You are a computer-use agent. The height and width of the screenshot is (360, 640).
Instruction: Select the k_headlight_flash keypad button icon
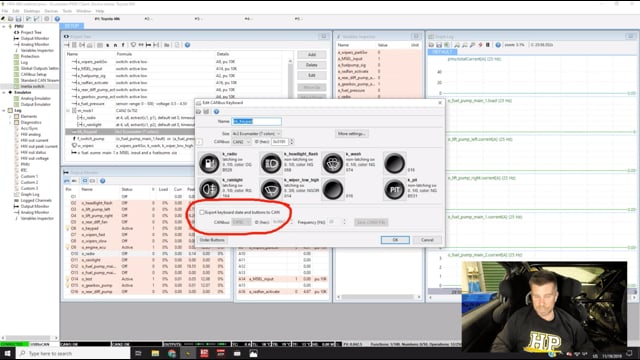[271, 164]
